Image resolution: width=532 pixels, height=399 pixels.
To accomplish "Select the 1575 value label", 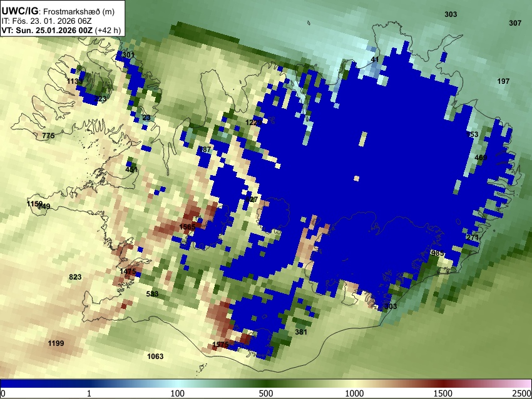I will point(220,345).
